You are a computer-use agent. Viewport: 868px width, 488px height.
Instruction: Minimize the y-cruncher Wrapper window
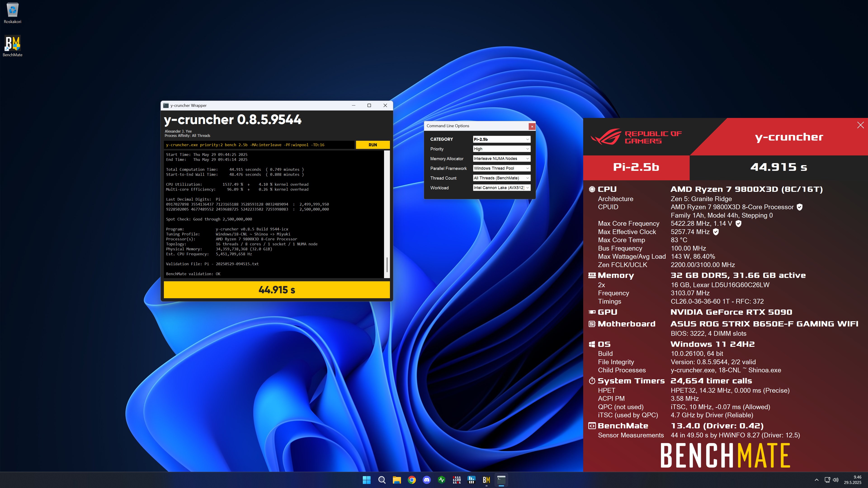point(354,106)
